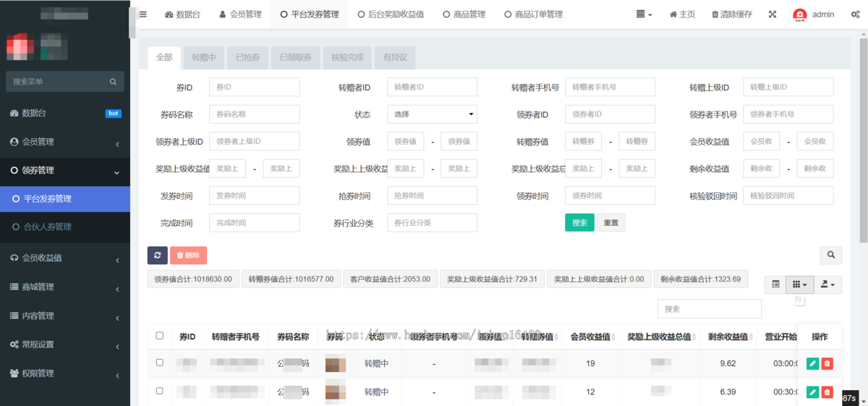Screen dimensions: 868x406
Task: Toggle the select-all header checkbox
Action: [x=160, y=336]
